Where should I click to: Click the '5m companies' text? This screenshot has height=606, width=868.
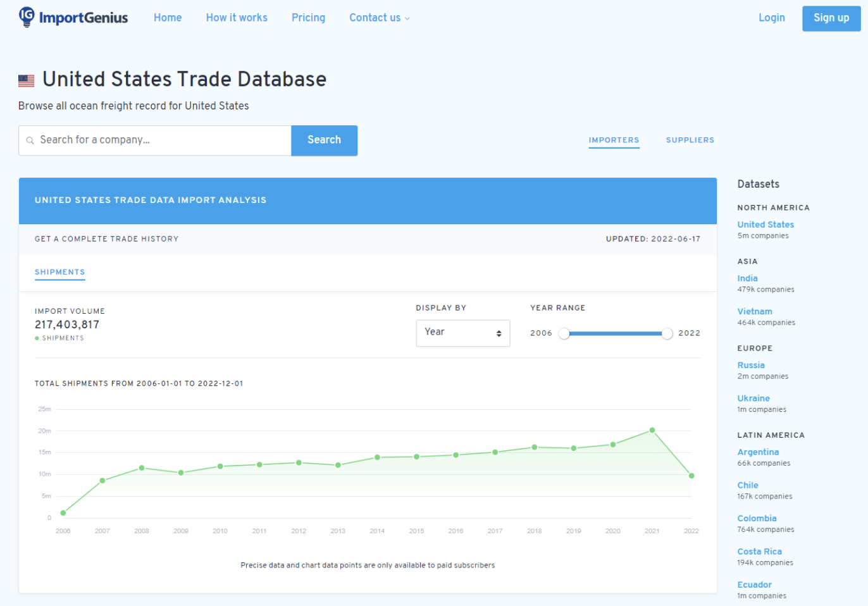tap(763, 236)
